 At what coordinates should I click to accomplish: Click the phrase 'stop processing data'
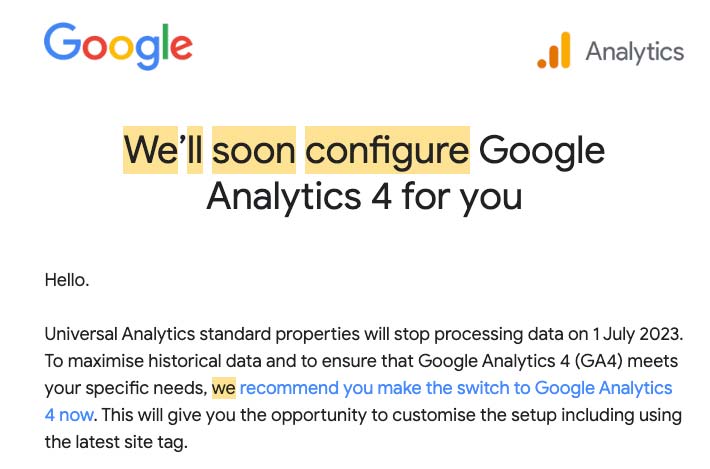(x=478, y=334)
